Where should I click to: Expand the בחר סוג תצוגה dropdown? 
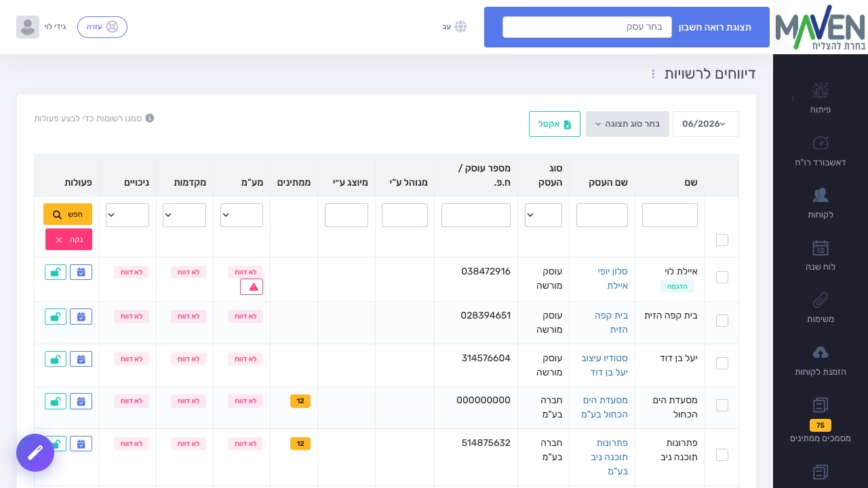(x=627, y=124)
